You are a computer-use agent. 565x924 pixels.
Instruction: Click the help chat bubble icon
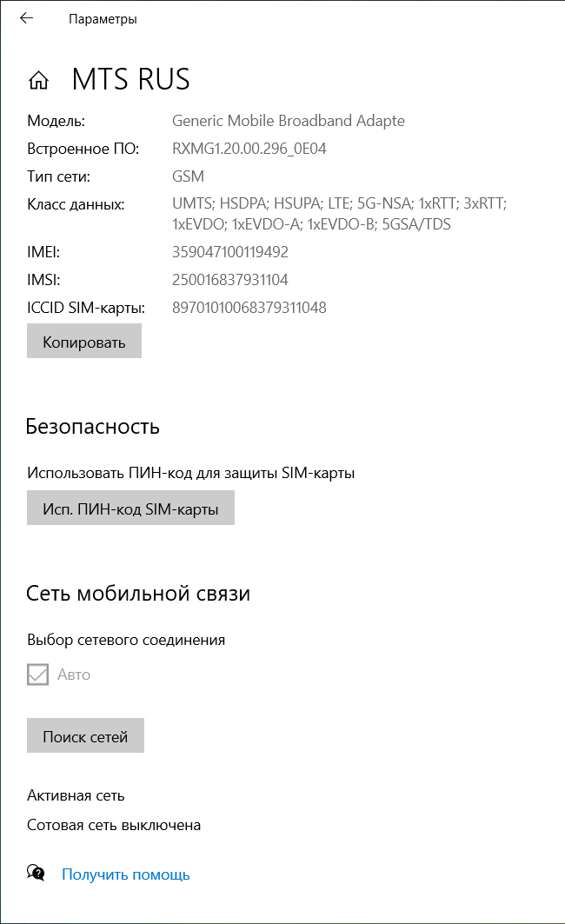(36, 873)
